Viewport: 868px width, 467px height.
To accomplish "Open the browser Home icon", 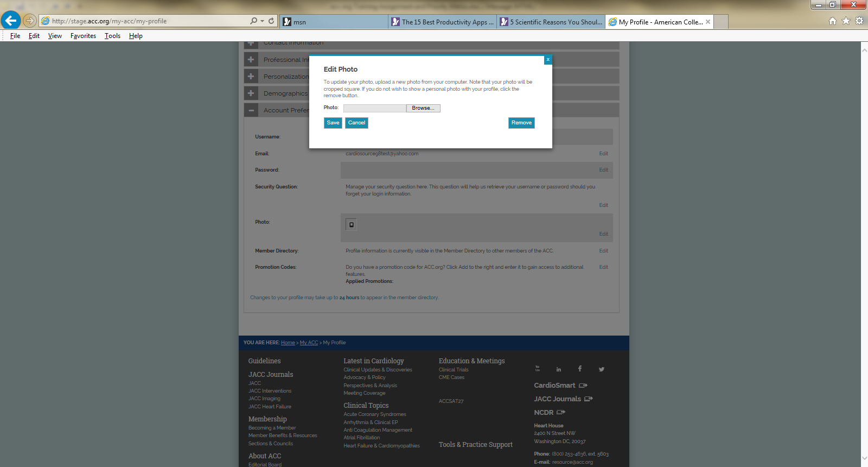I will [x=833, y=21].
